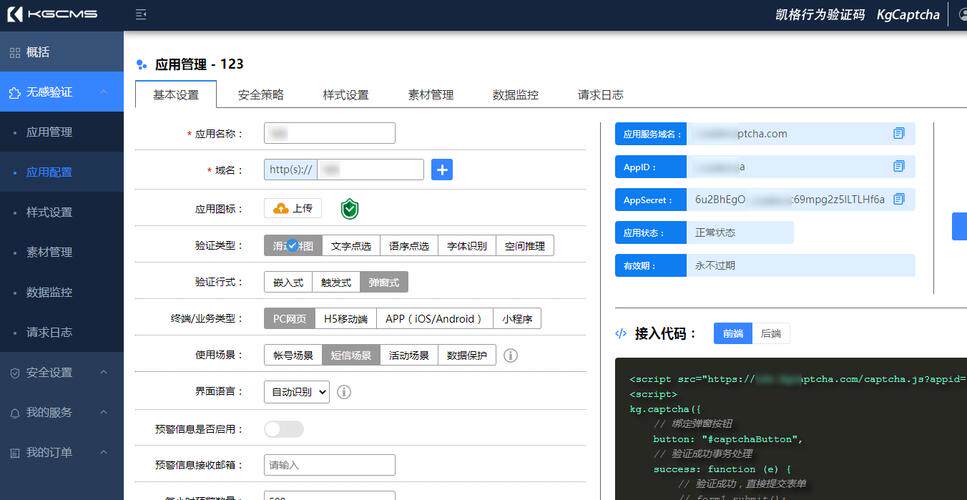Open 请求日志 in the sidebar
This screenshot has width=967, height=500.
point(62,332)
